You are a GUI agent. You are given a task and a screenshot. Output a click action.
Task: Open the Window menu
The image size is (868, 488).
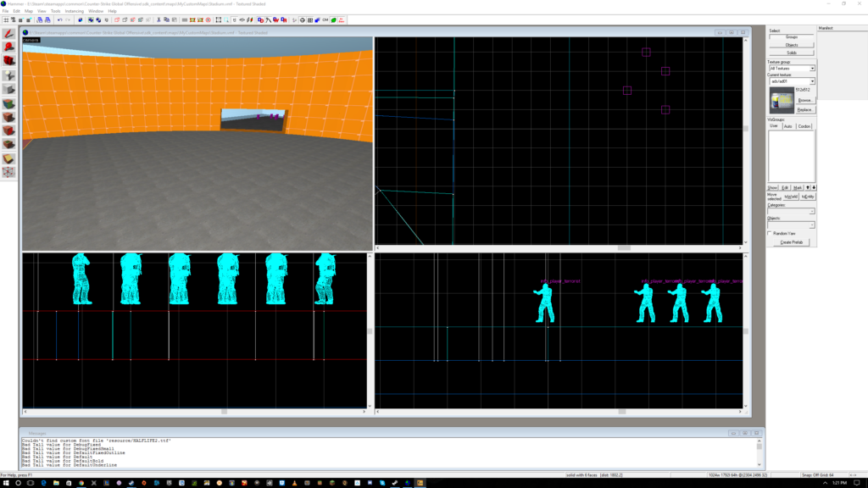[96, 11]
